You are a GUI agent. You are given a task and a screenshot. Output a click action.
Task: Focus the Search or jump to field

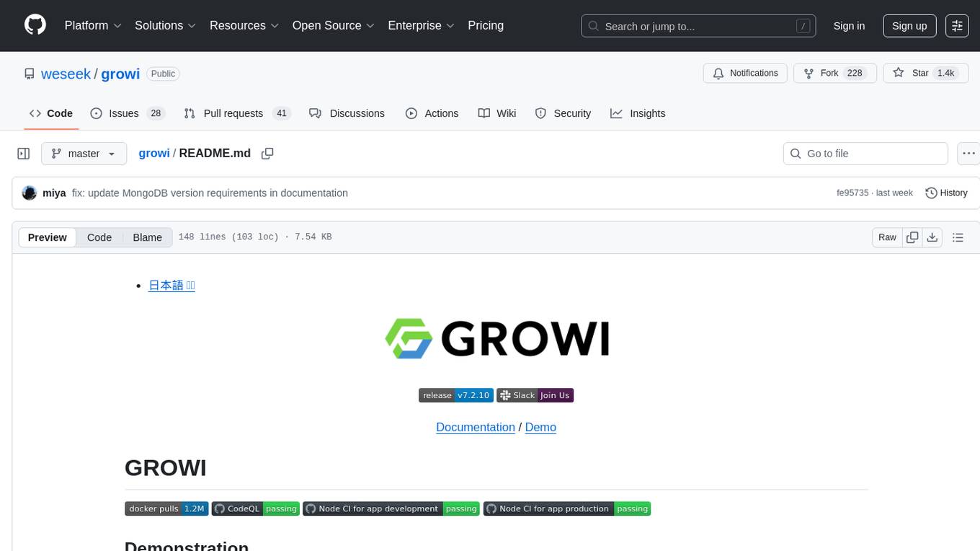point(698,26)
